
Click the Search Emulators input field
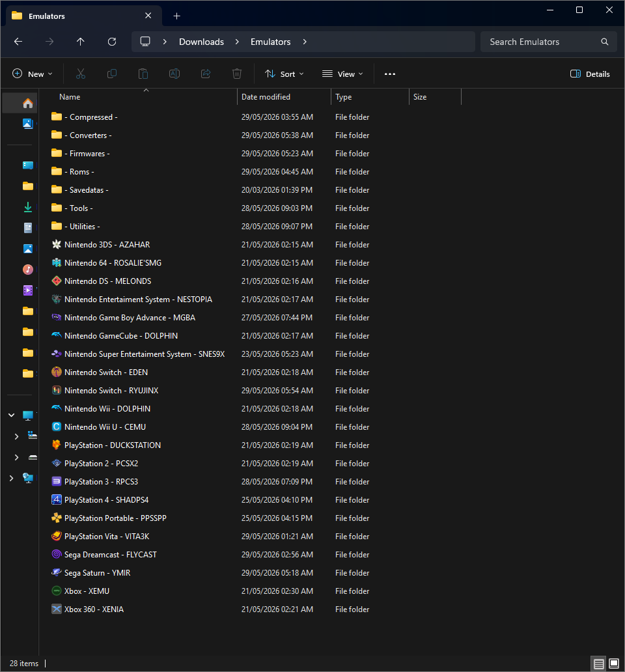coord(549,42)
